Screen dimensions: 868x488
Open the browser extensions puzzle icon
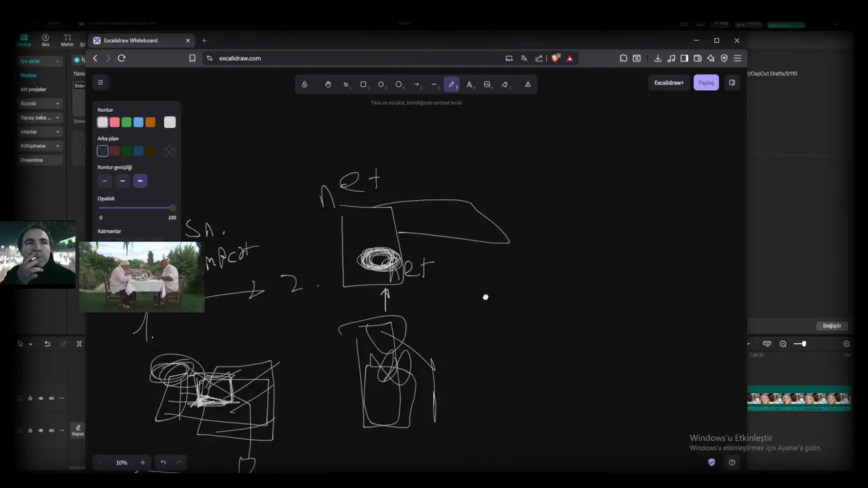623,58
